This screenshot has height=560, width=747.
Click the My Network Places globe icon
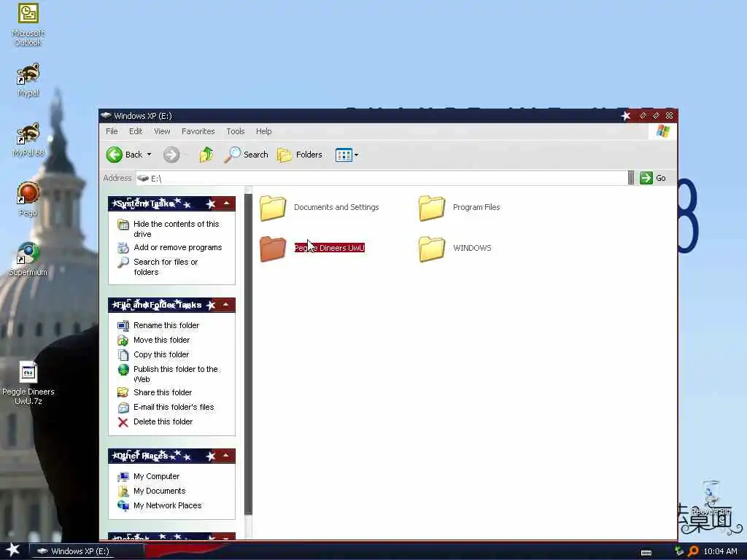[123, 506]
